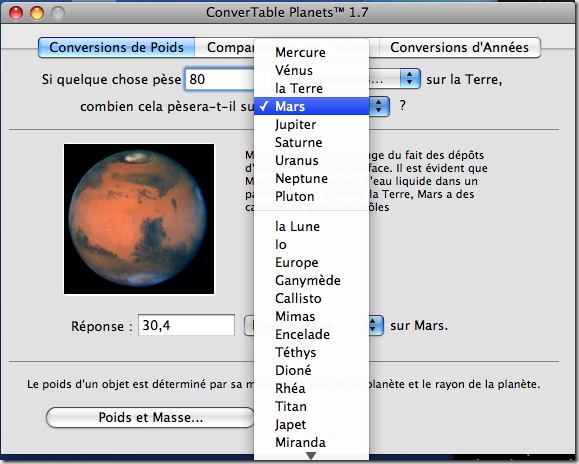Choose Ganymède in the dropdown list
Image resolution: width=579 pixels, height=464 pixels.
311,281
